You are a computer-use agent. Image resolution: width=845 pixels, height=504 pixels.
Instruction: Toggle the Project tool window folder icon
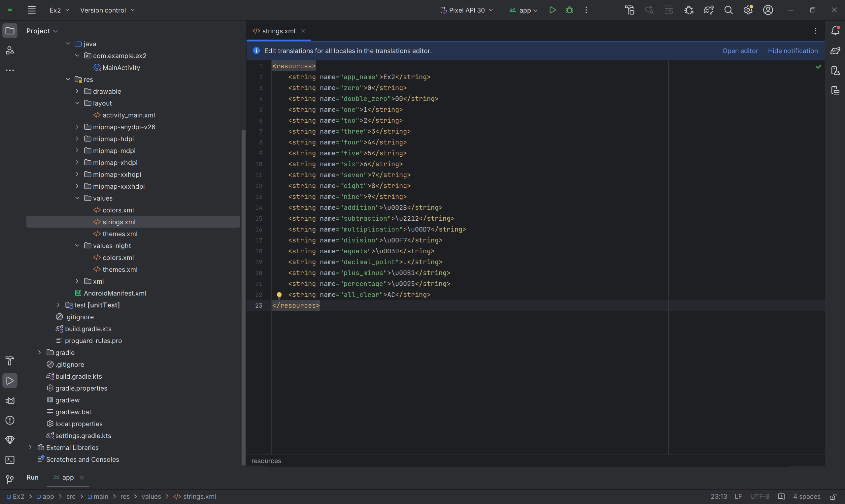coord(10,31)
